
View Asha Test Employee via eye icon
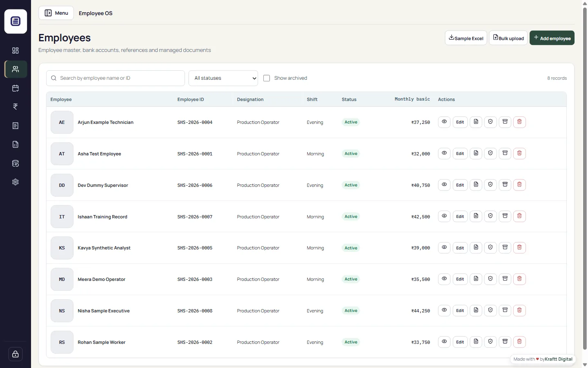click(x=444, y=153)
